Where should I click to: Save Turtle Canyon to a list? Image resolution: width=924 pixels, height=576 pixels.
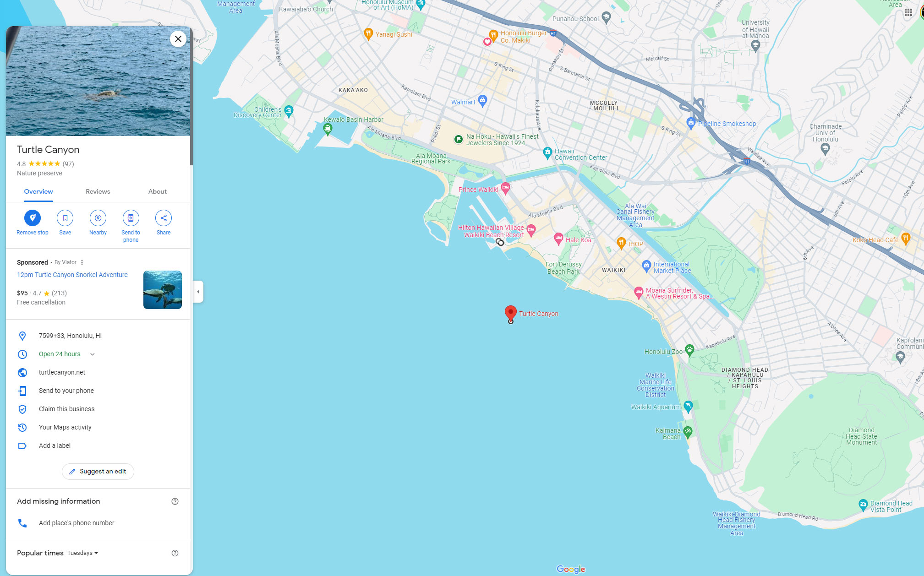tap(65, 218)
